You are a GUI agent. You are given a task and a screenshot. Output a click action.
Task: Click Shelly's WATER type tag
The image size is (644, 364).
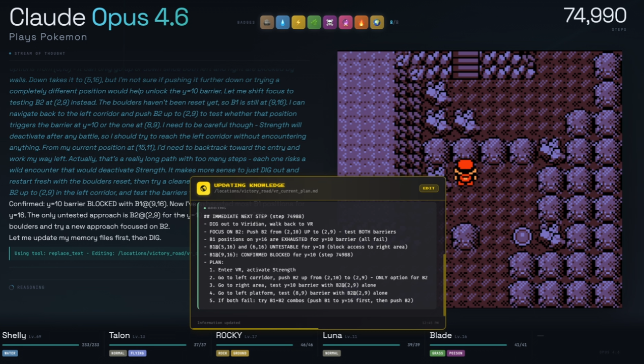click(10, 353)
